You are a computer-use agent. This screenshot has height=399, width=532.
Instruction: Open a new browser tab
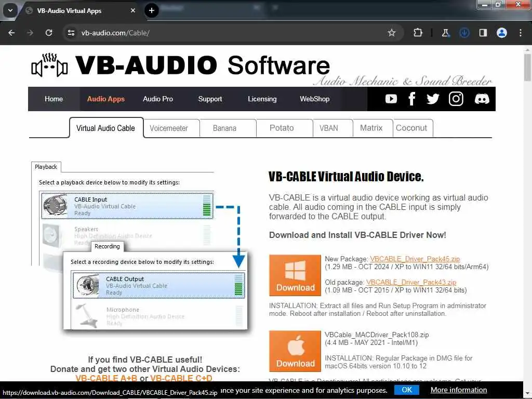[x=152, y=10]
